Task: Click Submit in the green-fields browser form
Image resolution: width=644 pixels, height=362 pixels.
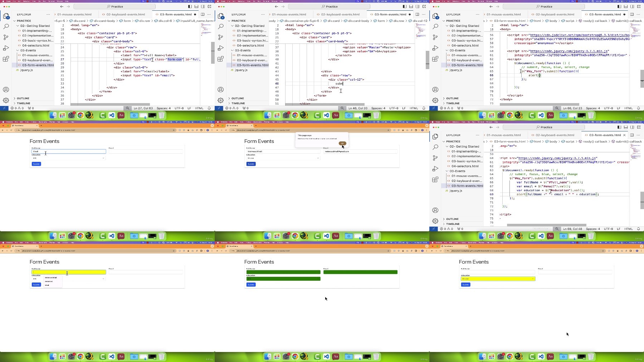Action: [251, 285]
